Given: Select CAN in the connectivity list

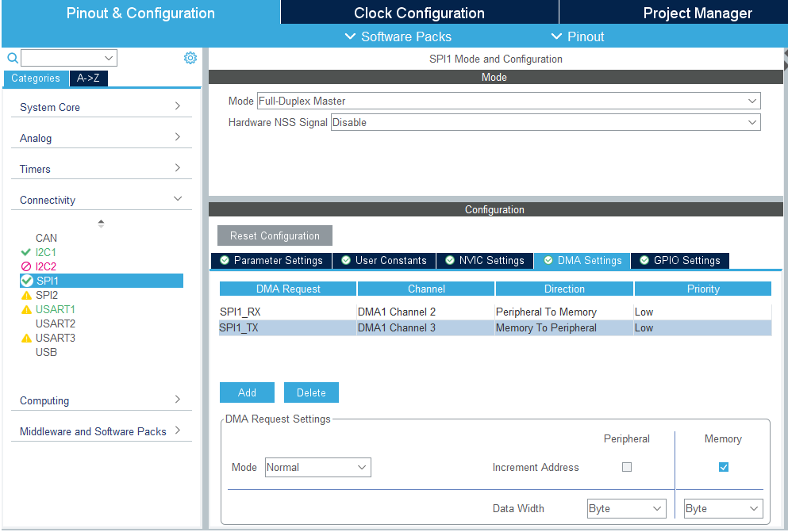Looking at the screenshot, I should click(x=46, y=238).
